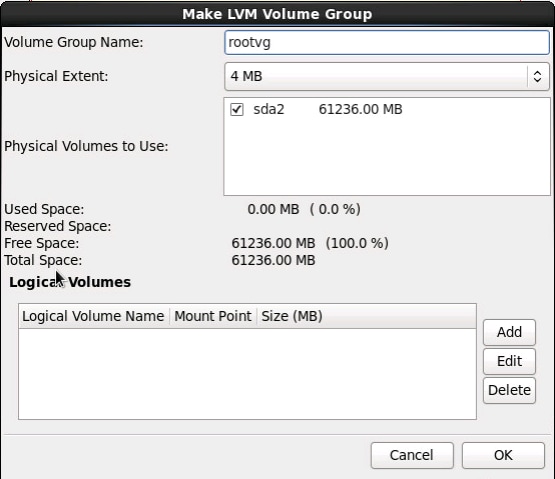This screenshot has height=479, width=555.
Task: Click the 61236.00 MB size of sda2
Action: [360, 109]
